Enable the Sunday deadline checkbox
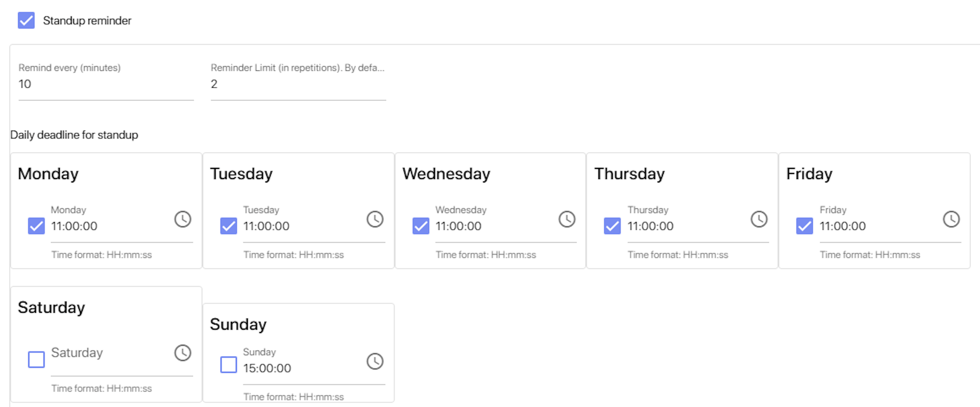The height and width of the screenshot is (407, 980). 229,364
